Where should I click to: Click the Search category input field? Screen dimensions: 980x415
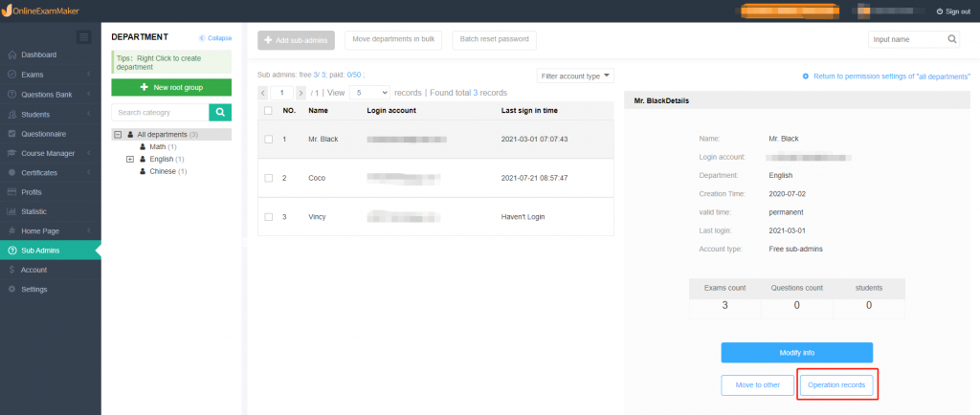[159, 112]
